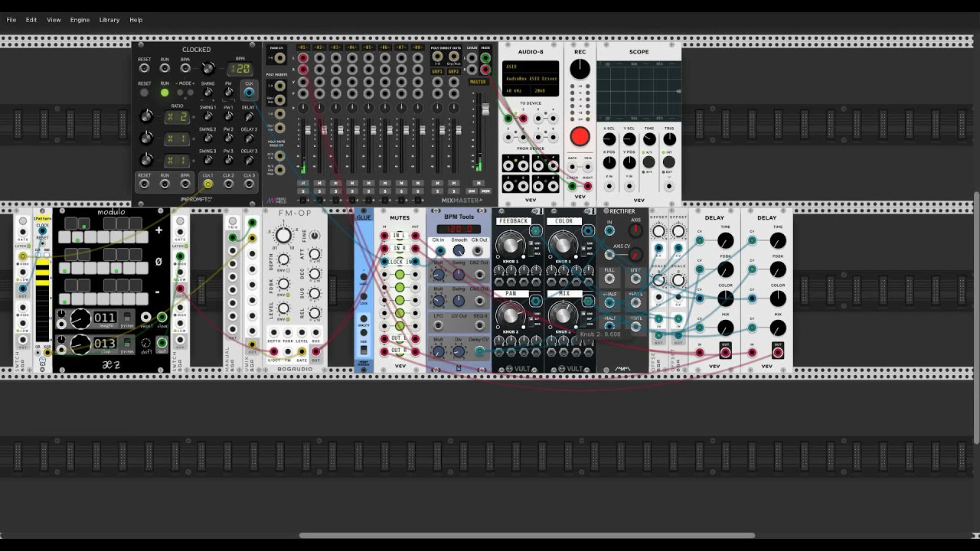Toggle Scope X/Y mode button

649,162
